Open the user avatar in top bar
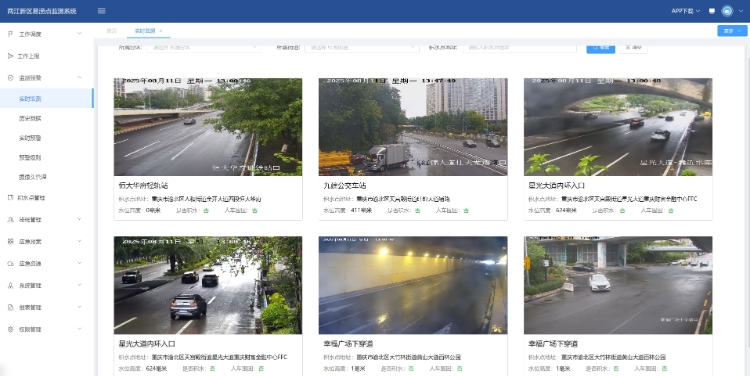 point(727,11)
